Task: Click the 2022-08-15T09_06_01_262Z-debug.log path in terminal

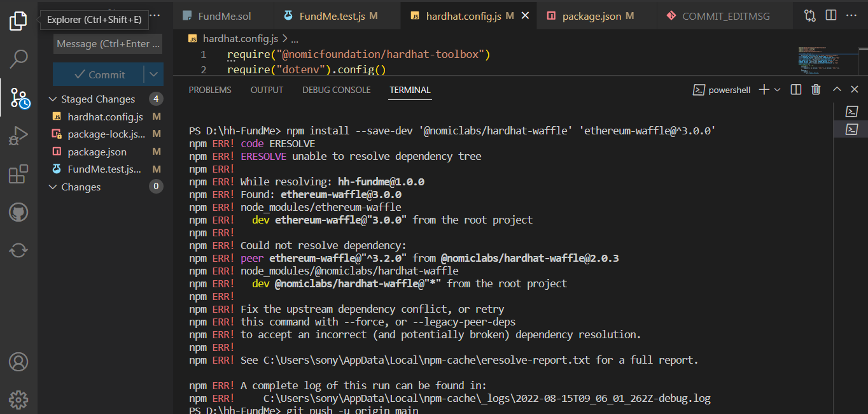Action: click(487, 399)
